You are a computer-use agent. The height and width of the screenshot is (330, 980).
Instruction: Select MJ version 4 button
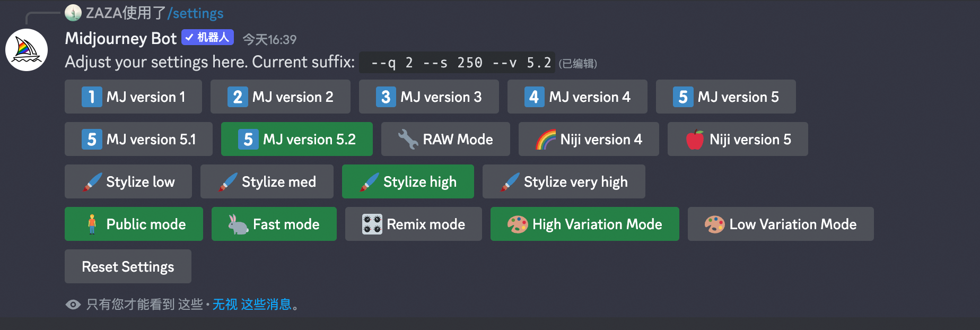(x=577, y=97)
